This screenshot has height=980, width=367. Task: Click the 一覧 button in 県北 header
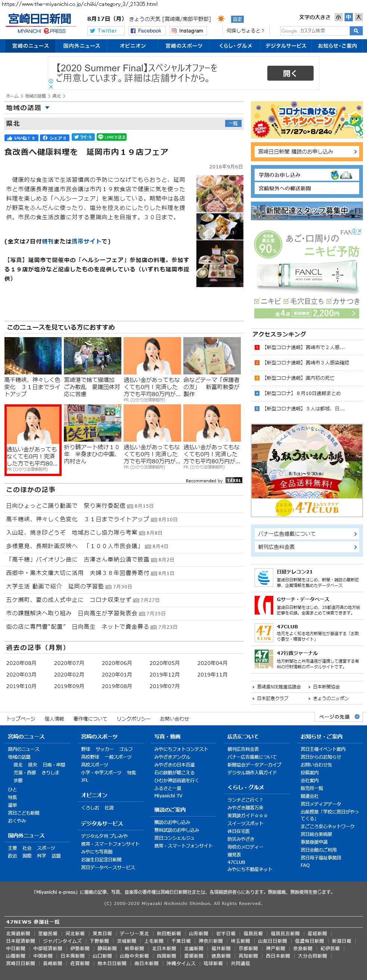click(233, 123)
